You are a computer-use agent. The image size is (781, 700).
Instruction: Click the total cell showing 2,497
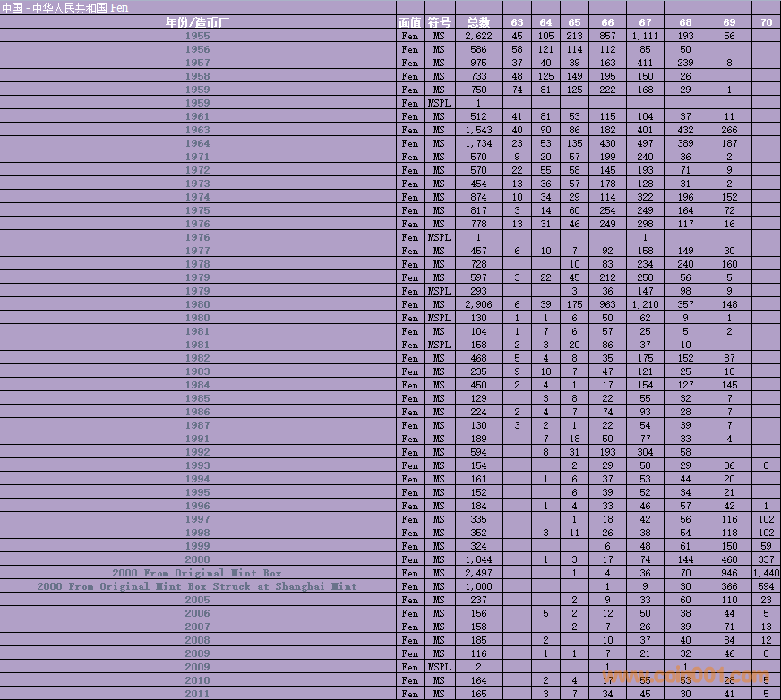(x=478, y=573)
